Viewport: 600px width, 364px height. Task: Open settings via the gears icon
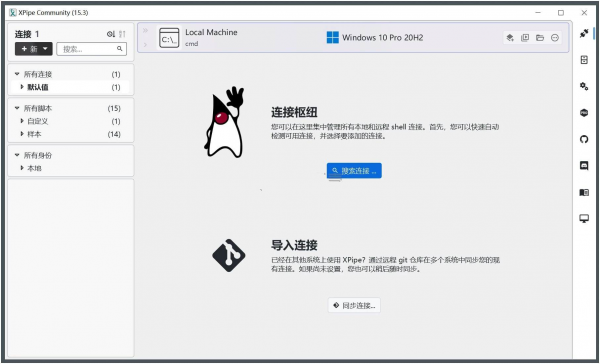[584, 86]
